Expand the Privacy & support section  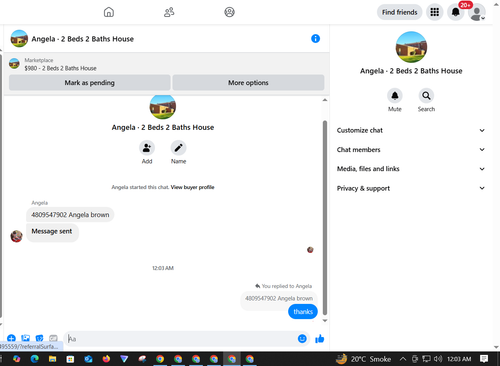411,188
